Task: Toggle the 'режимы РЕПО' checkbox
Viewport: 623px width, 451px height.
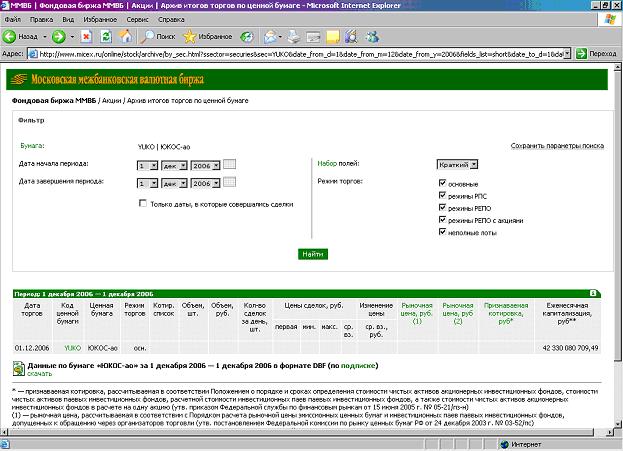Action: coord(442,207)
